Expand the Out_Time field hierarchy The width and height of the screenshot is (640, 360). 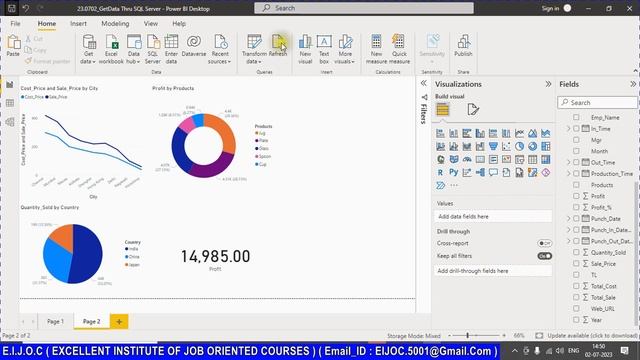569,162
